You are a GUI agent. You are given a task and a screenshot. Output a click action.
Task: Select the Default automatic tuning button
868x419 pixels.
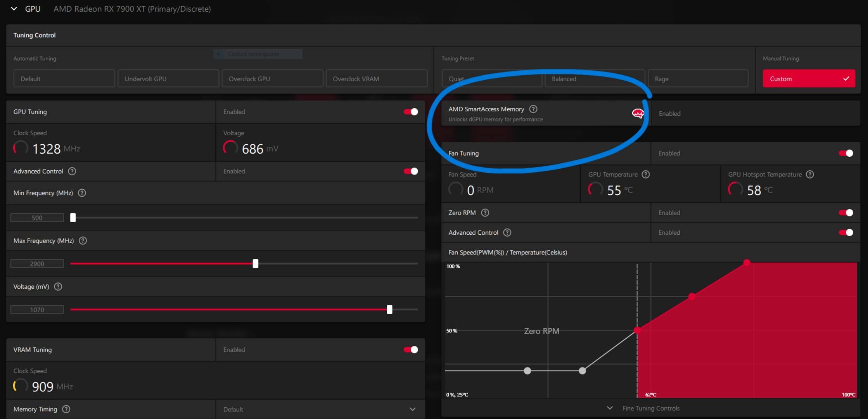point(64,79)
